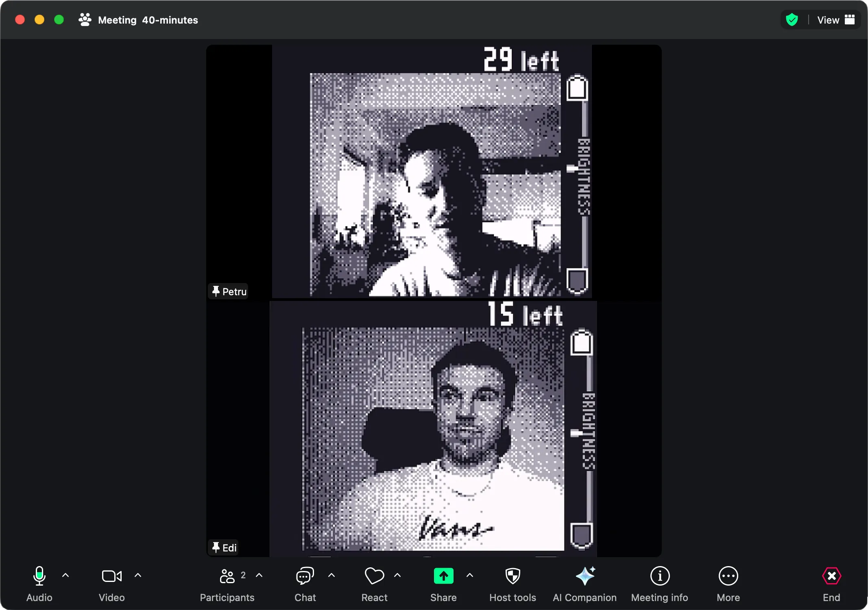868x610 pixels.
Task: Expand the Participants chevron
Action: [260, 576]
